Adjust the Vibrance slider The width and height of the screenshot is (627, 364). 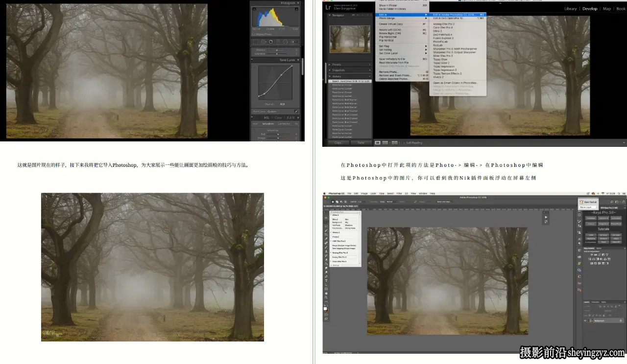(277, 50)
